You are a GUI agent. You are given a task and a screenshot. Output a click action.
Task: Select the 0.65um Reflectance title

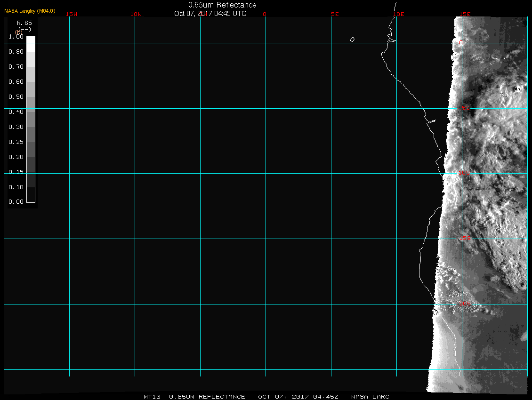coord(222,5)
